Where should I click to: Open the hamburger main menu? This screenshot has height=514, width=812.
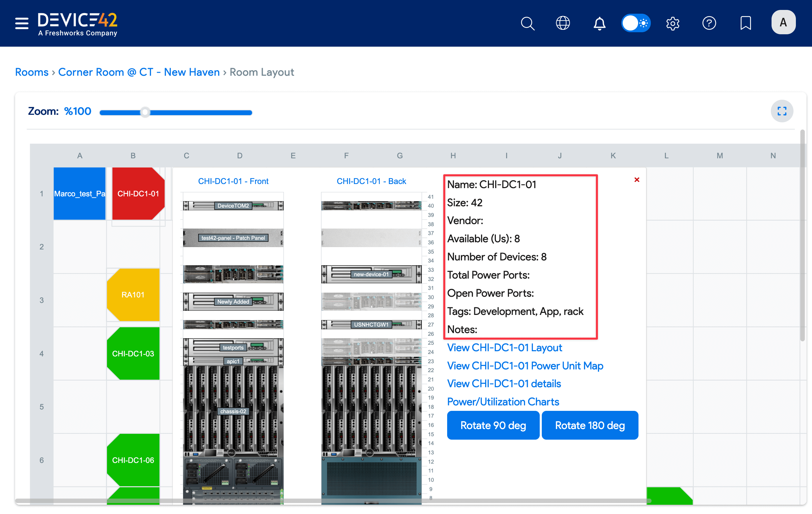click(x=22, y=23)
